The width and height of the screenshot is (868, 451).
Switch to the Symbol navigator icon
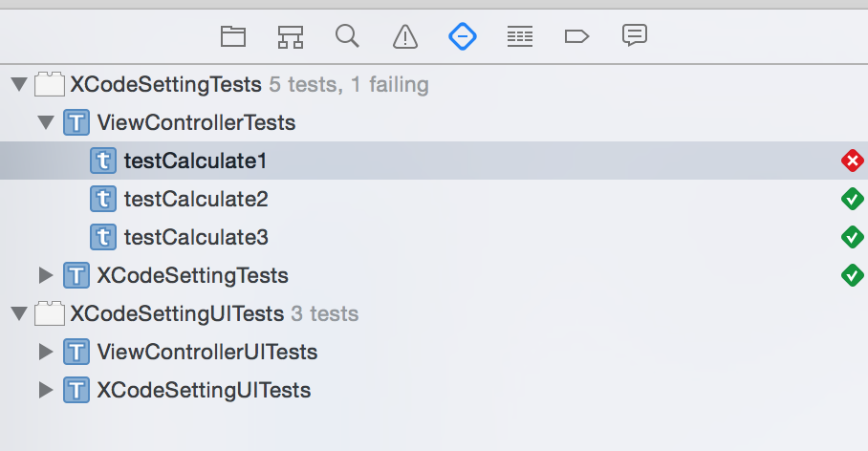pyautogui.click(x=291, y=37)
